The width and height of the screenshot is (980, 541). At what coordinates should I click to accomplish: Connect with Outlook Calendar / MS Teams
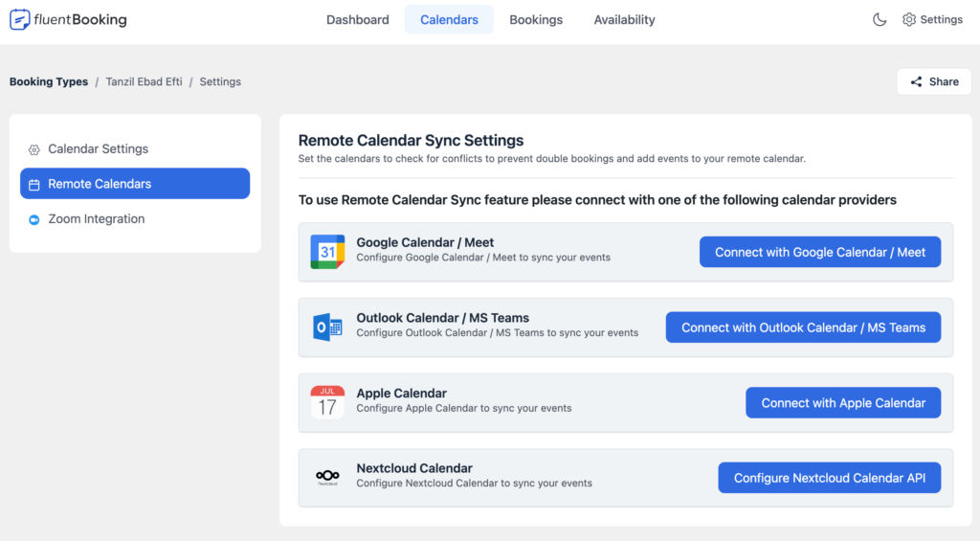tap(803, 327)
